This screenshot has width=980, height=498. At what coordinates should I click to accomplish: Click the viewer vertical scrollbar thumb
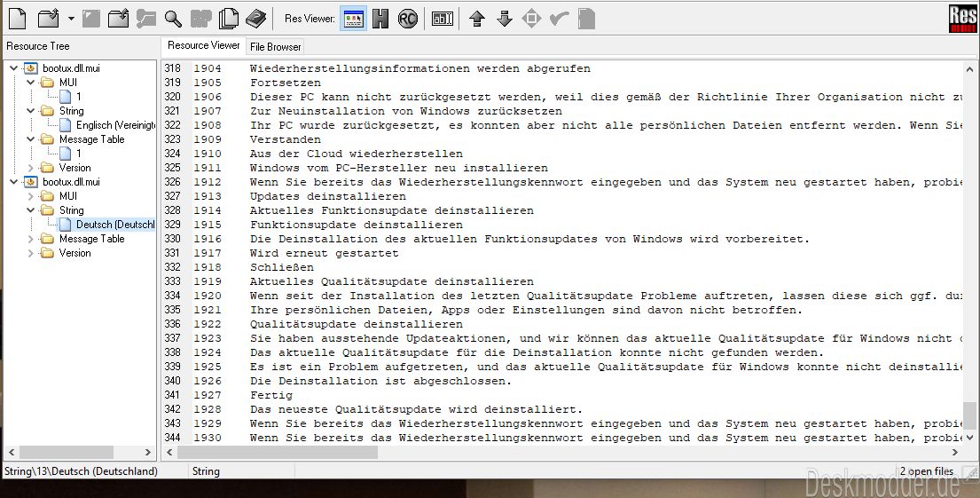click(x=970, y=415)
